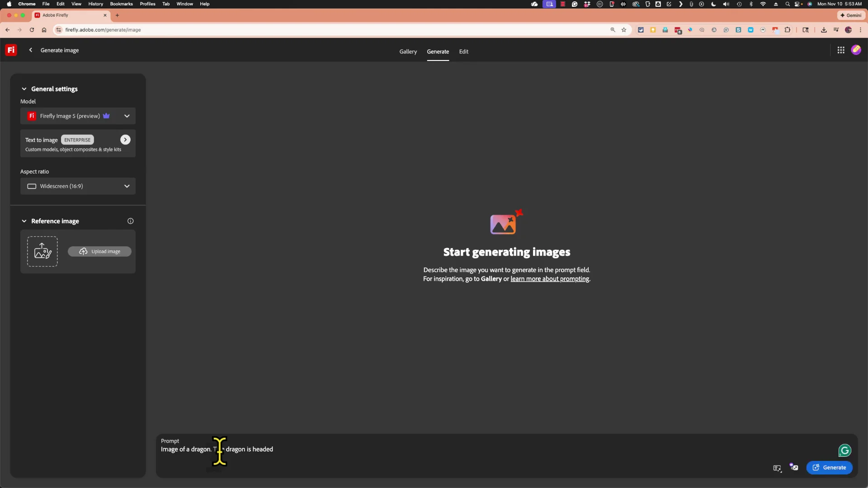This screenshot has height=488, width=868.
Task: Click the info icon beside Reference image
Action: pyautogui.click(x=130, y=221)
